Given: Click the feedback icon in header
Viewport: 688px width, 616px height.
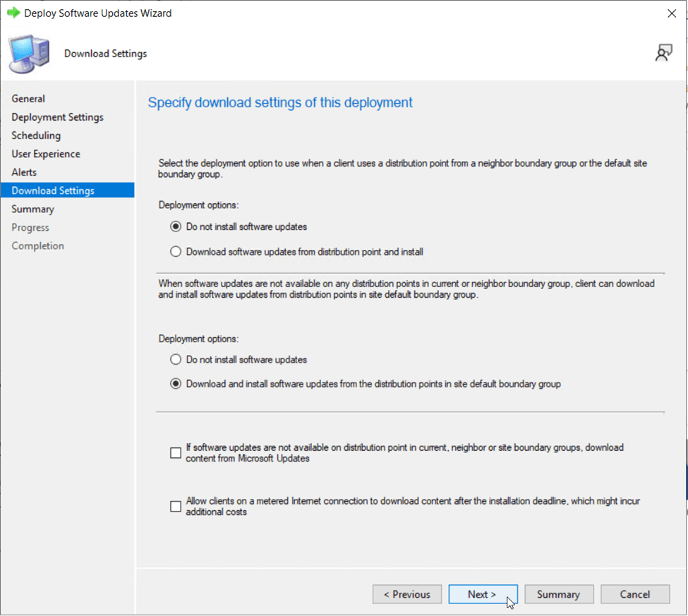Looking at the screenshot, I should pos(663,54).
